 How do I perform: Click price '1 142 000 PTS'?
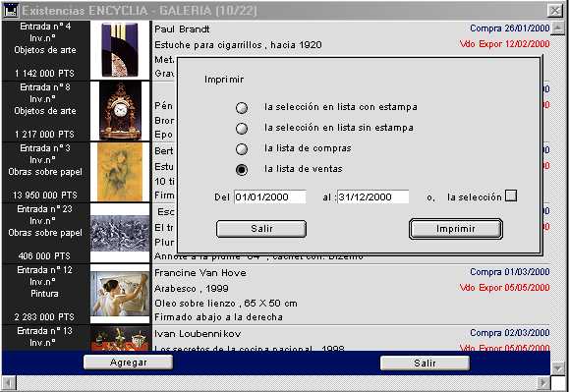44,74
